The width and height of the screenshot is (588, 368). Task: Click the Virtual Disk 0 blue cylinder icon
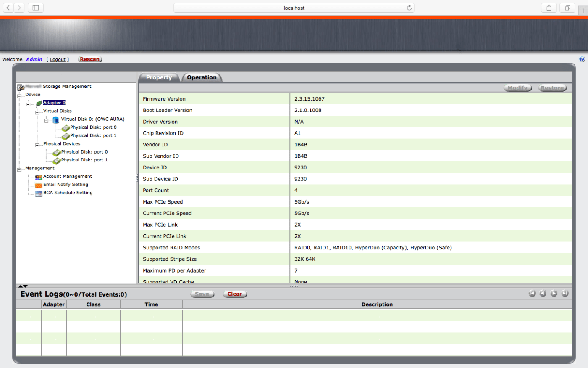55,120
